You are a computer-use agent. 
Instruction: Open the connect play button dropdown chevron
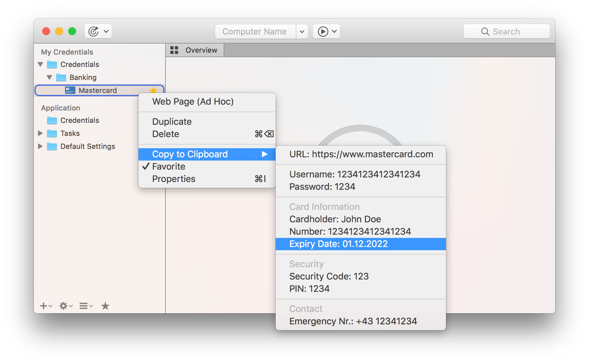(334, 32)
